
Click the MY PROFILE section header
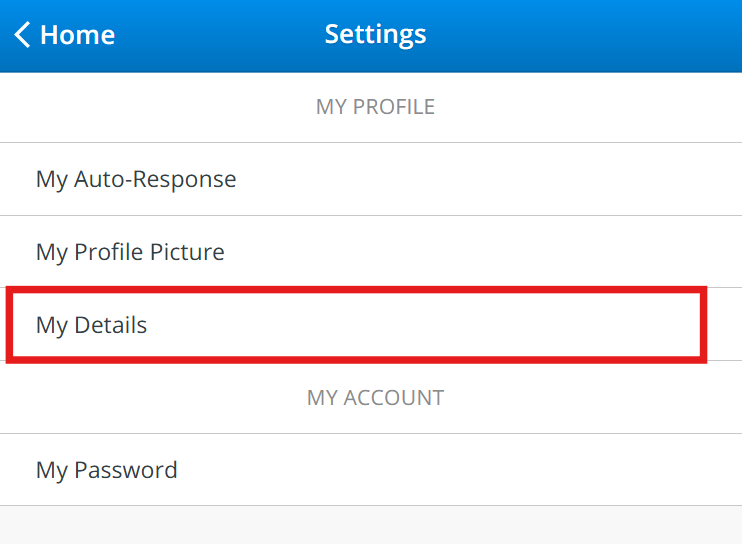[x=375, y=107]
